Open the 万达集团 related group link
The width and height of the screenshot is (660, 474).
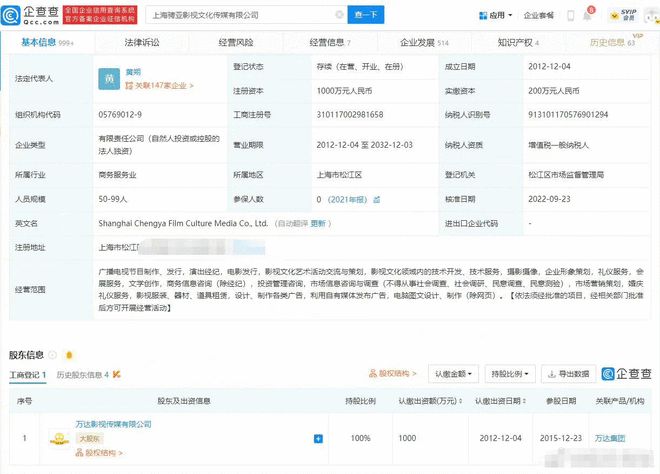tap(610, 438)
